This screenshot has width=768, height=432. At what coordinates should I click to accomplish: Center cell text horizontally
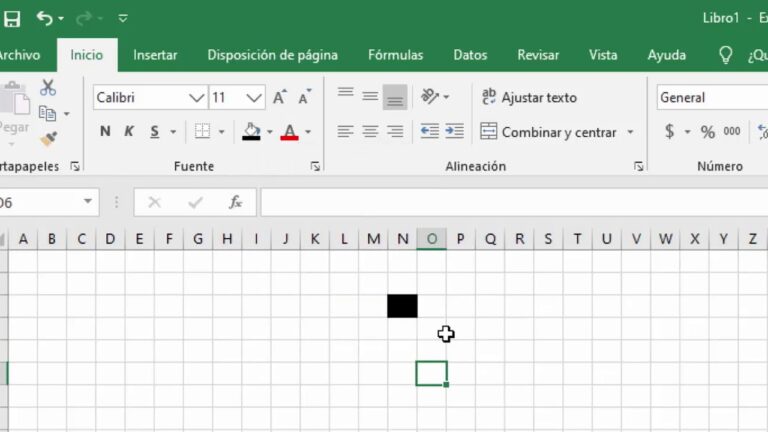[370, 131]
